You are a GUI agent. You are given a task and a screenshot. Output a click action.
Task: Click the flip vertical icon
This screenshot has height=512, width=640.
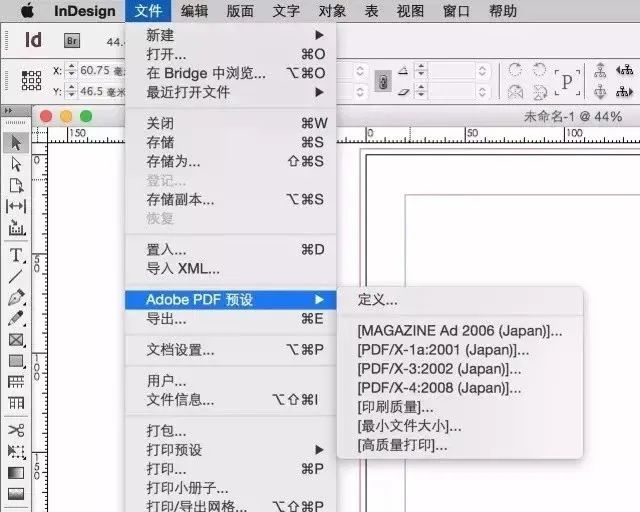pyautogui.click(x=540, y=92)
